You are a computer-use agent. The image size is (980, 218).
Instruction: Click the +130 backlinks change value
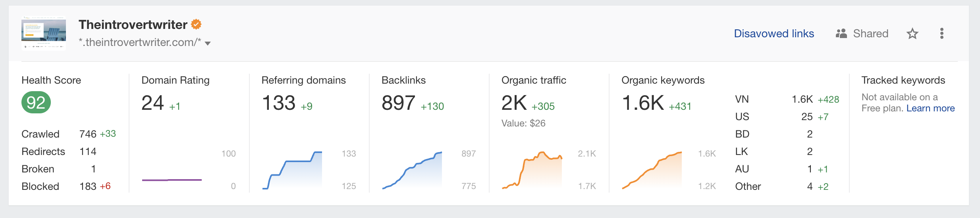432,106
